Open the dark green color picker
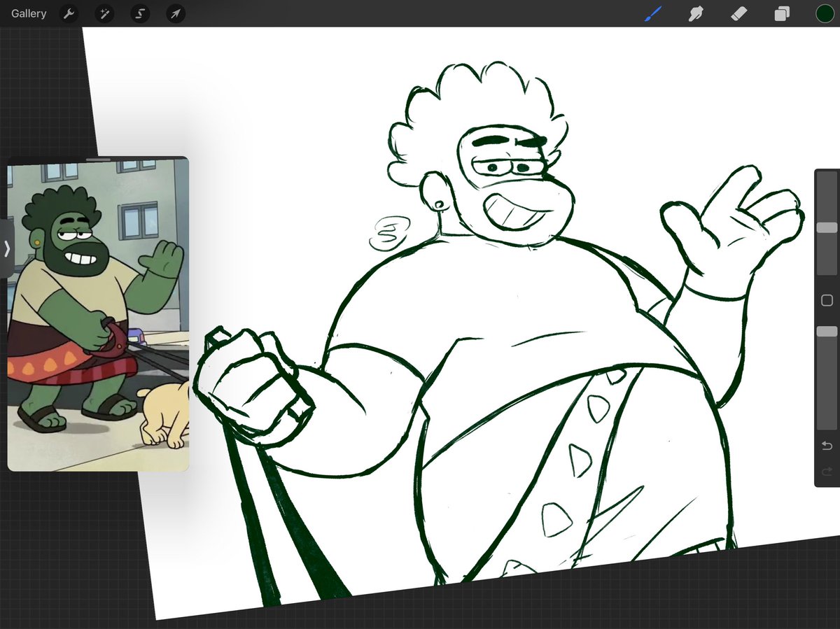The image size is (840, 629). coord(824,13)
